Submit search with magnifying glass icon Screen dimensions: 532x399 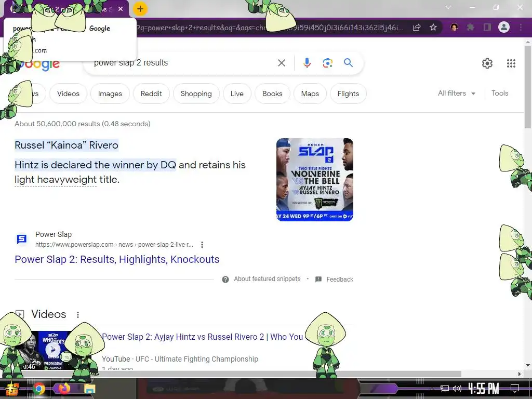point(348,63)
